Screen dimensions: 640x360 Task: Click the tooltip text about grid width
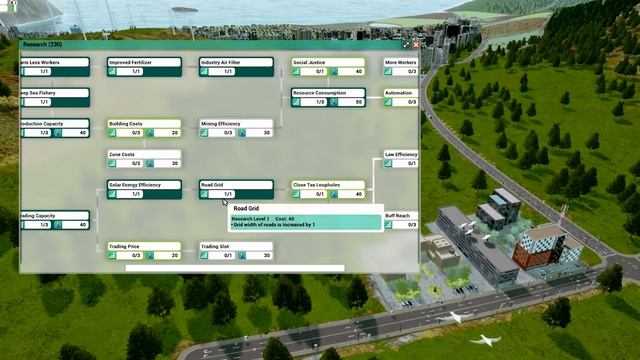[x=273, y=224]
